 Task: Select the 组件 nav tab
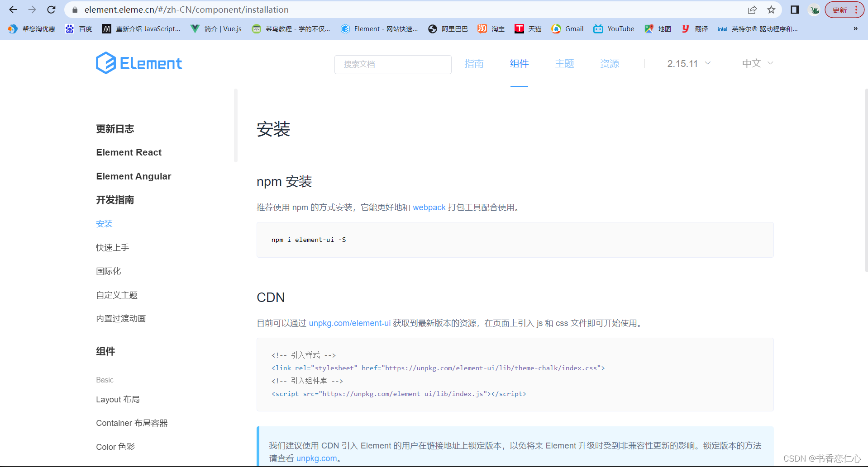point(519,64)
